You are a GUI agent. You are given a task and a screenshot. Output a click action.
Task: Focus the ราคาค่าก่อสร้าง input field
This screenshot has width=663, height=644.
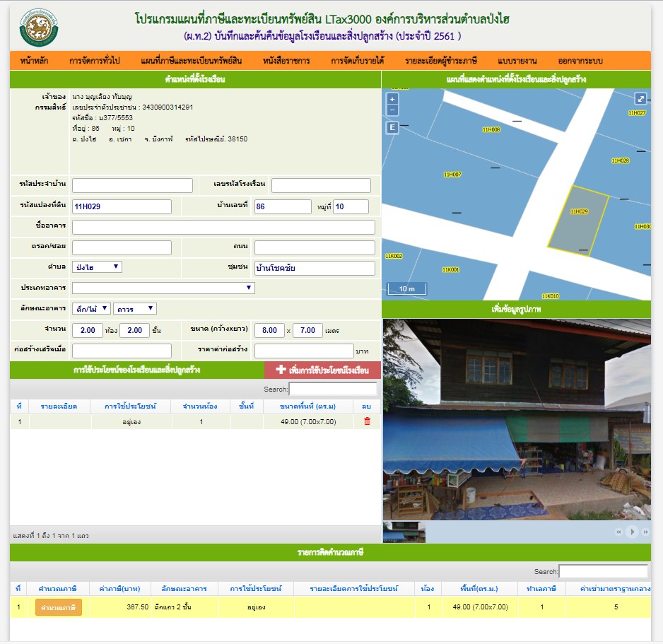(x=304, y=351)
